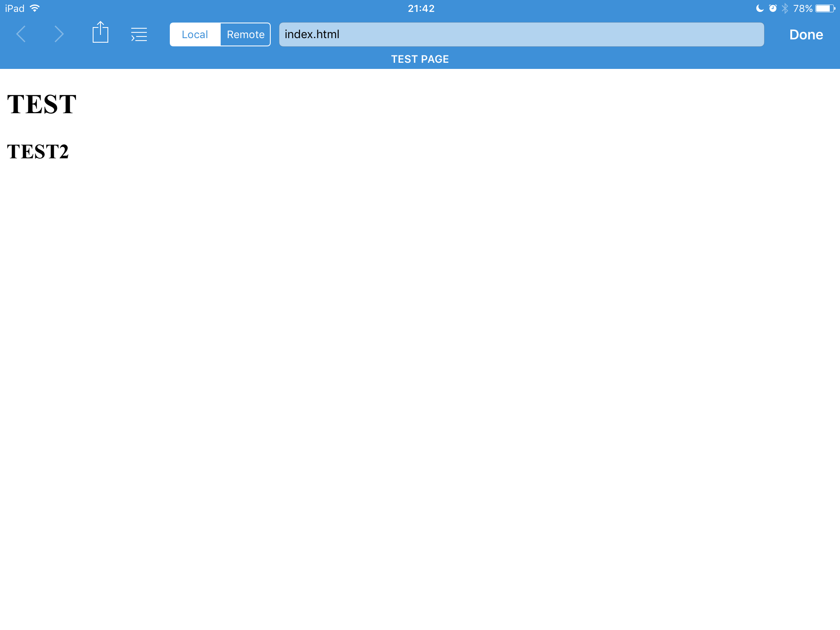Tap the back navigation arrow
This screenshot has width=840, height=630.
pos(21,34)
